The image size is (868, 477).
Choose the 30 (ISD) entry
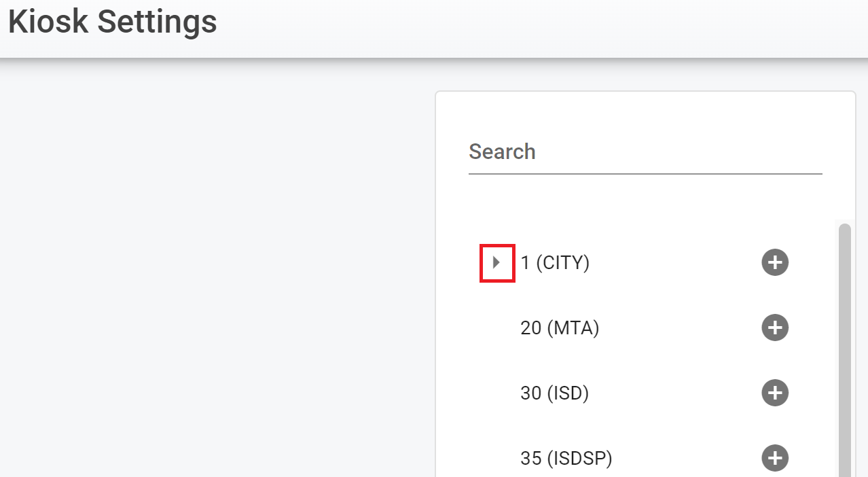click(554, 393)
